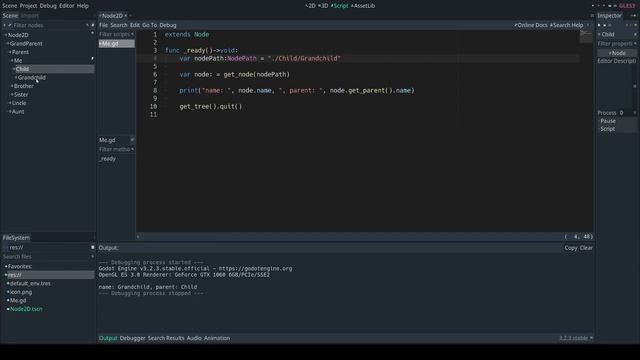Open the Debugger bottom panel
Screen dimensions: 640x360
click(x=132, y=338)
